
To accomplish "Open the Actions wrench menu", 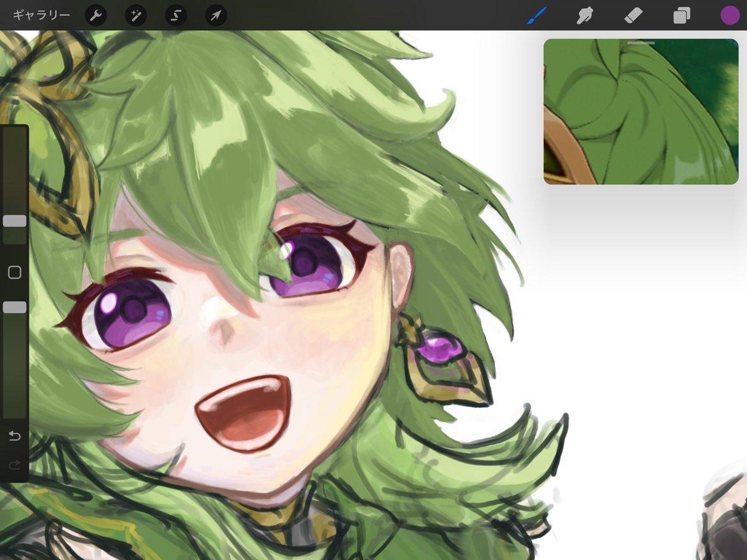I will pos(96,16).
